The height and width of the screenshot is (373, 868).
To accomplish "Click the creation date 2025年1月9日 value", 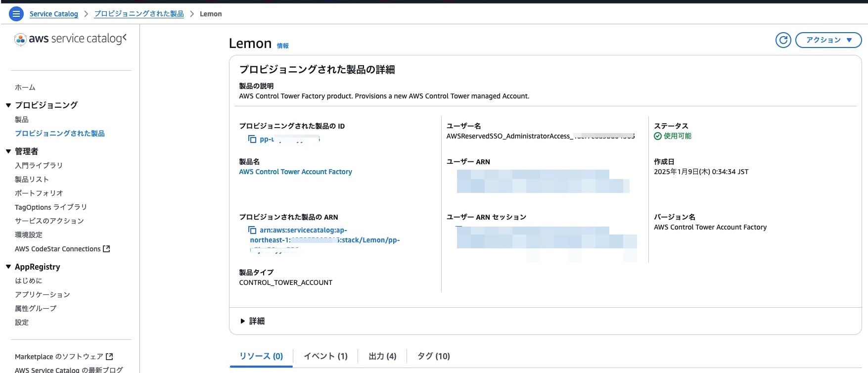I will coord(701,172).
